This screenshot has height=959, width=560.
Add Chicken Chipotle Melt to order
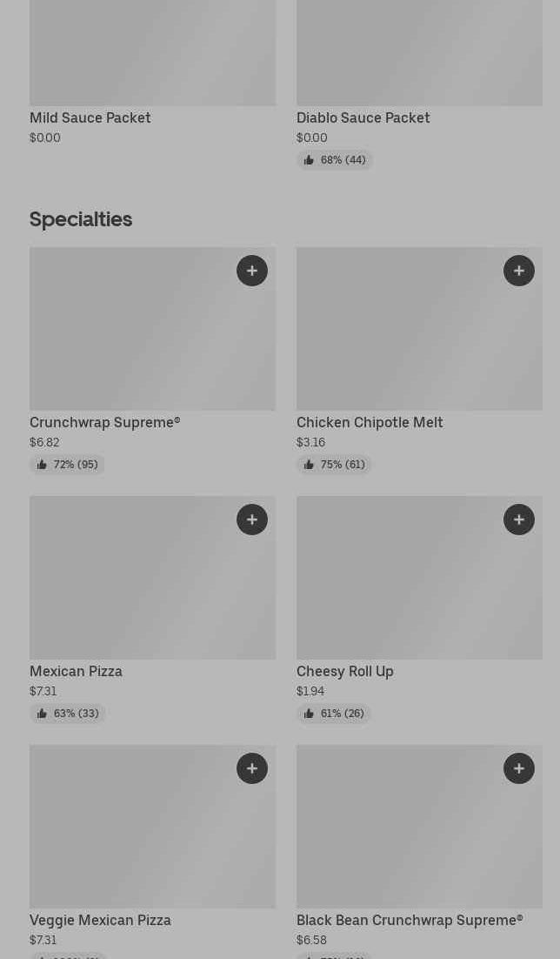click(519, 271)
